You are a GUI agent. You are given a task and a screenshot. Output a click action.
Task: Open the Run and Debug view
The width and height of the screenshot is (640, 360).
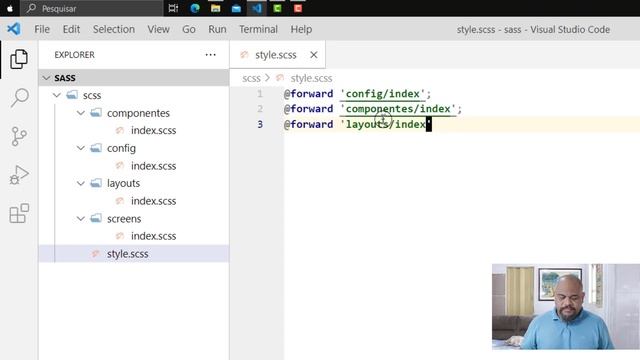click(x=19, y=175)
